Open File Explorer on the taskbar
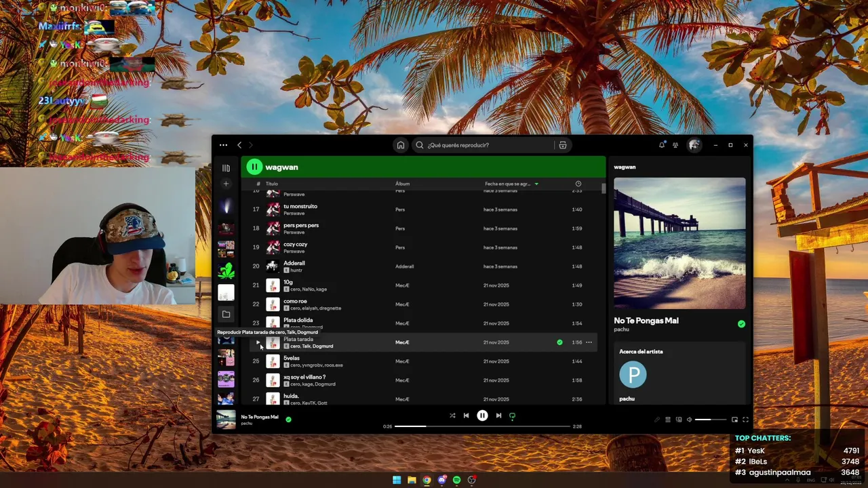The height and width of the screenshot is (488, 868). [x=412, y=480]
